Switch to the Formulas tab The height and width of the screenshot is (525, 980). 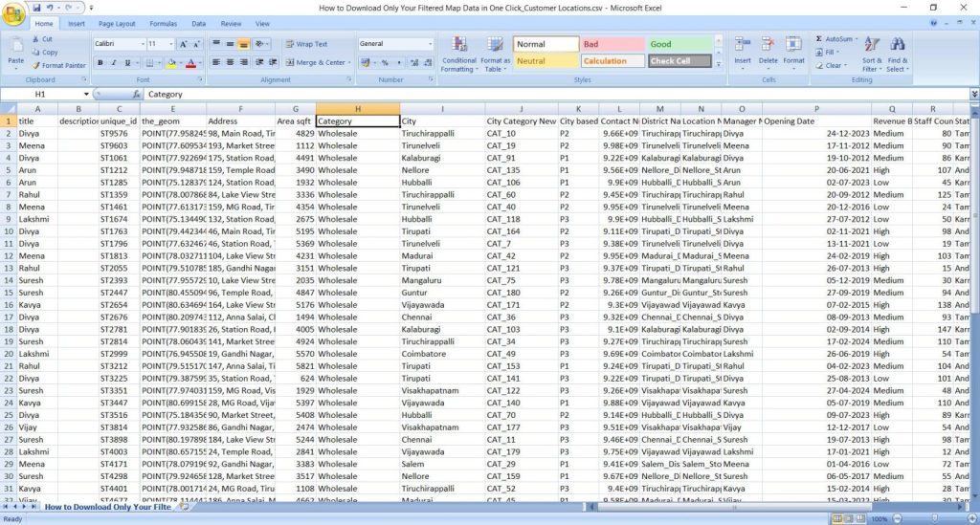(x=163, y=24)
